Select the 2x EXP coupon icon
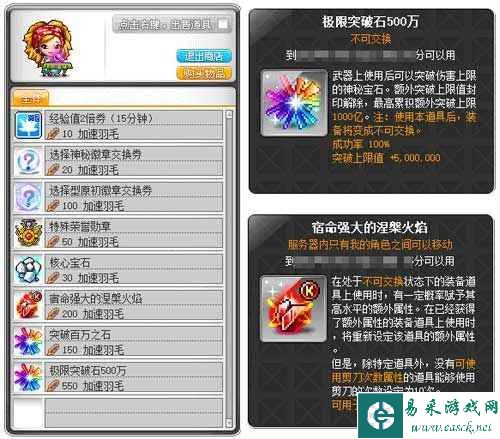The height and width of the screenshot is (439, 500). (28, 125)
